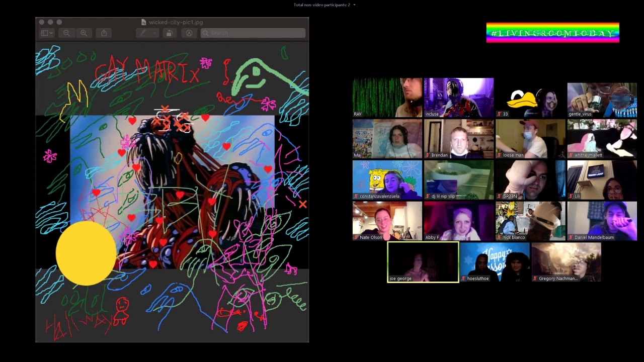
Task: Open the Share menu in Preview
Action: [104, 33]
